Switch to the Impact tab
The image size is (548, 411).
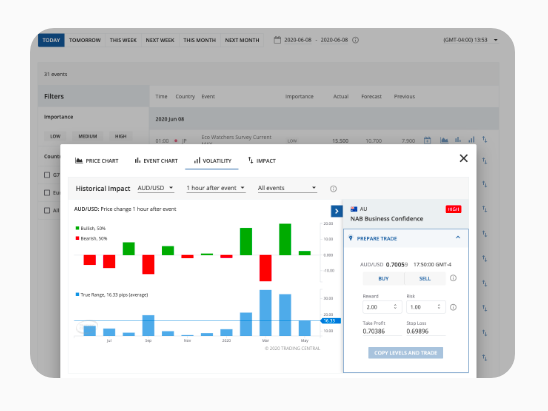(262, 161)
